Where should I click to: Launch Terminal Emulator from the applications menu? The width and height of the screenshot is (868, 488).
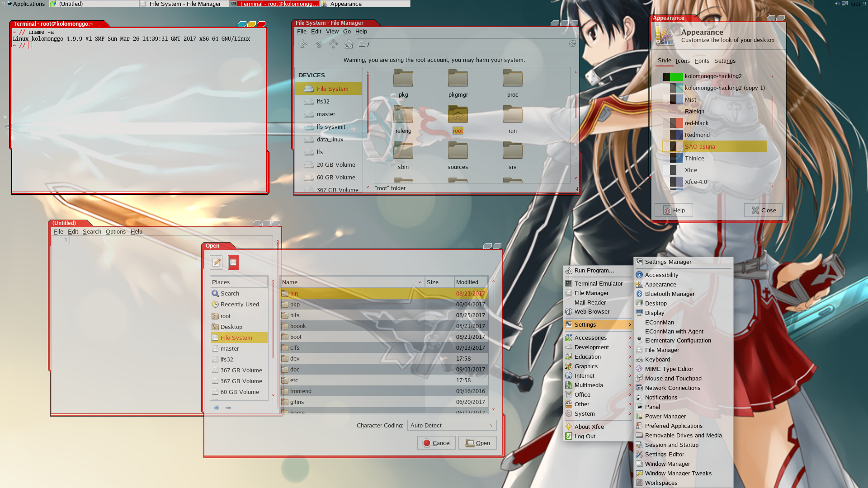click(598, 284)
